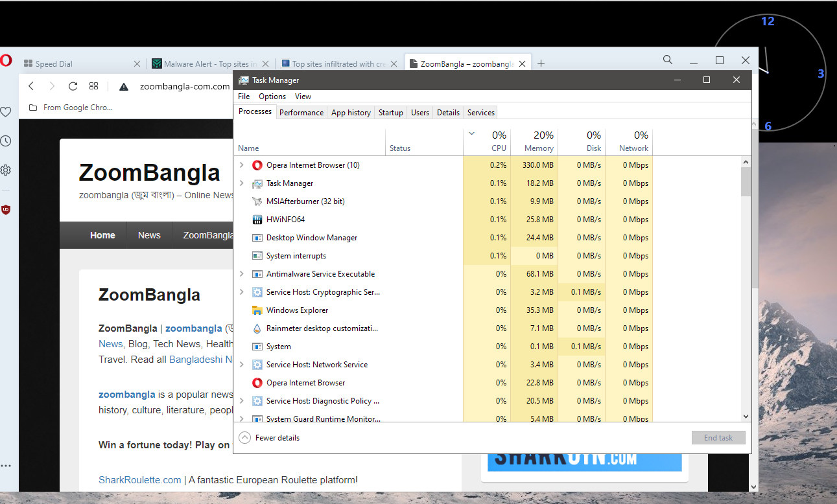Viewport: 837px width, 504px height.
Task: Open the From Google Chrome bookmarks folder
Action: (x=70, y=108)
